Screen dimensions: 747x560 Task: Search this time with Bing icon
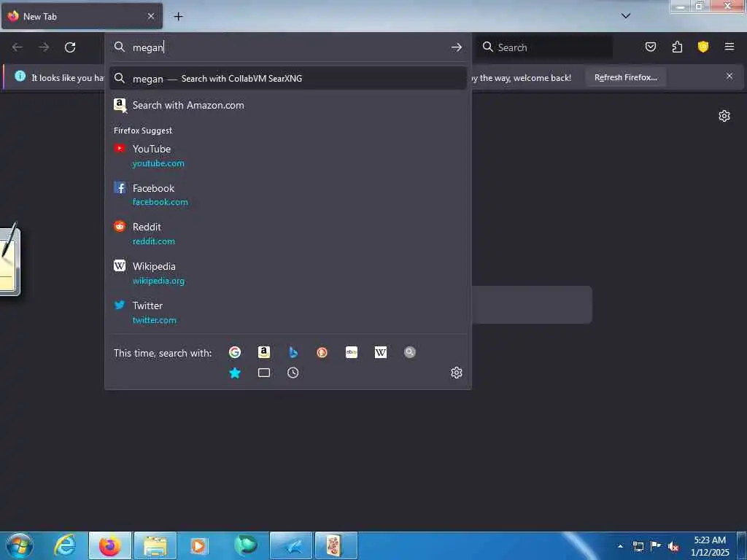pyautogui.click(x=293, y=352)
